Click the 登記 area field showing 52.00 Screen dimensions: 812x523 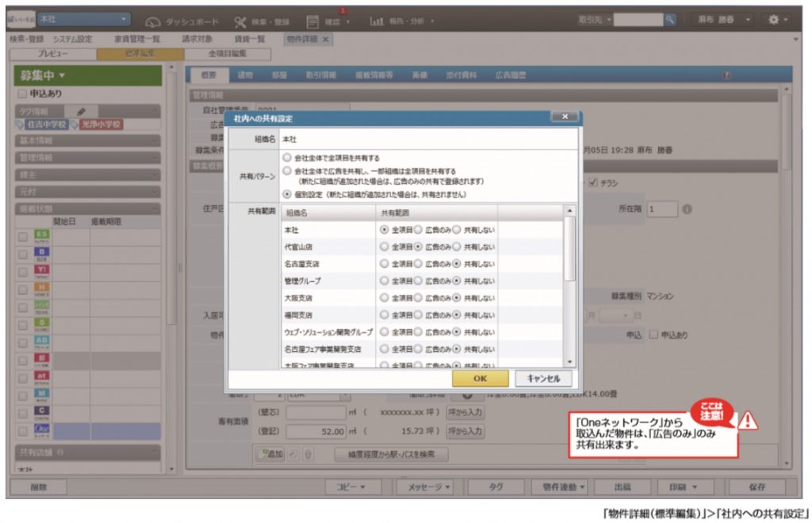(316, 431)
